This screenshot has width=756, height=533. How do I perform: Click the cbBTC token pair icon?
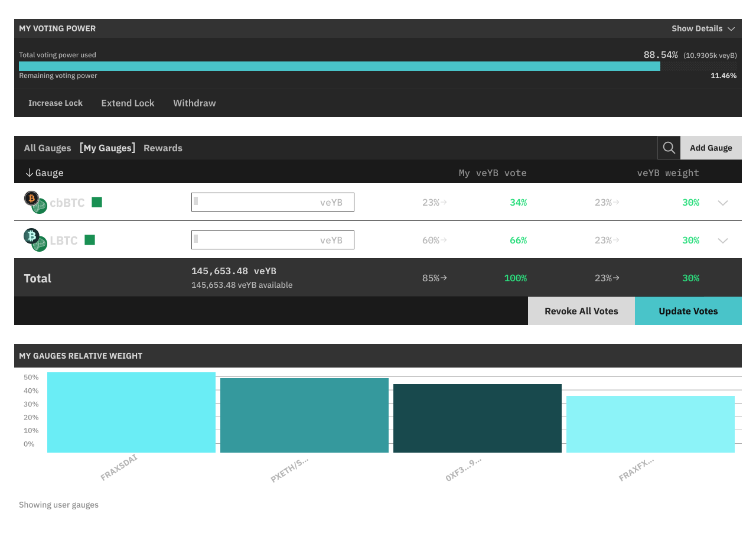(35, 202)
